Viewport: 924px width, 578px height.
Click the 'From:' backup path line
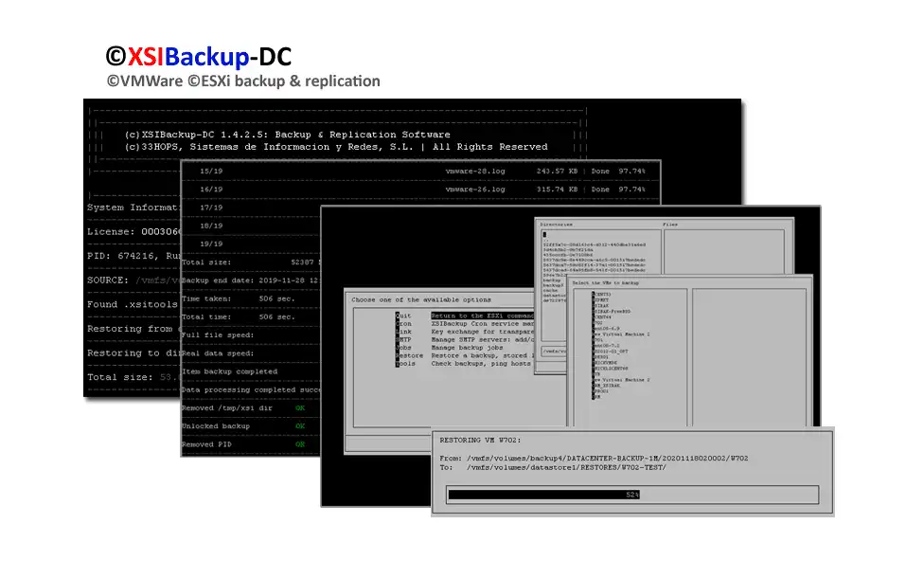coord(594,459)
